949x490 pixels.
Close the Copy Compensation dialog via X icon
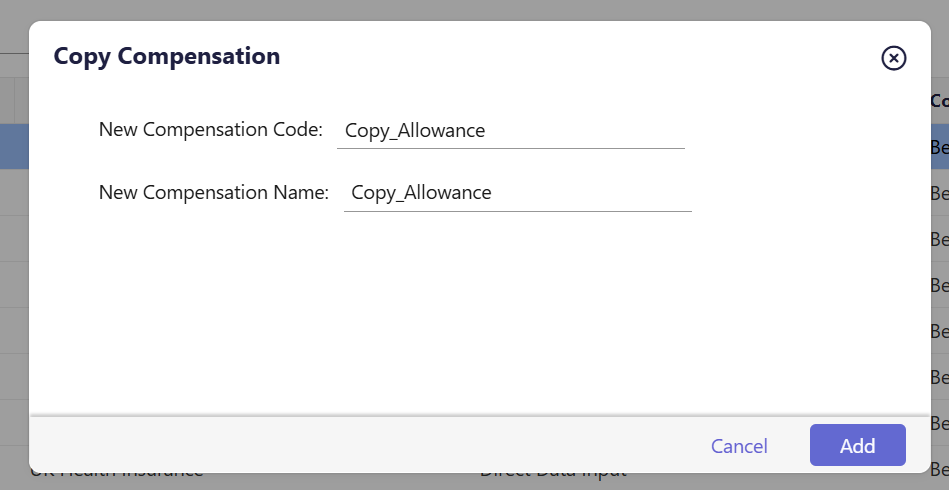pos(893,58)
